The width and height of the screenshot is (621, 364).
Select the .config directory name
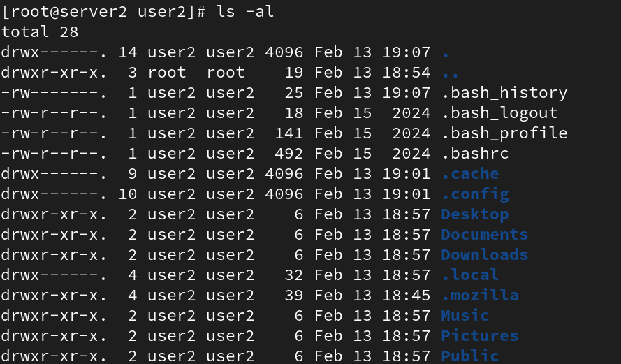click(475, 194)
